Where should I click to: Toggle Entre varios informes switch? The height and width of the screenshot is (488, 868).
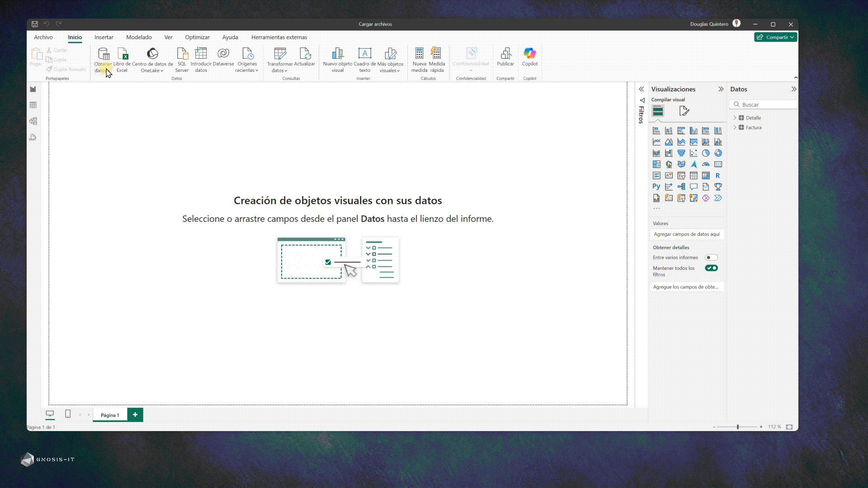pyautogui.click(x=711, y=258)
